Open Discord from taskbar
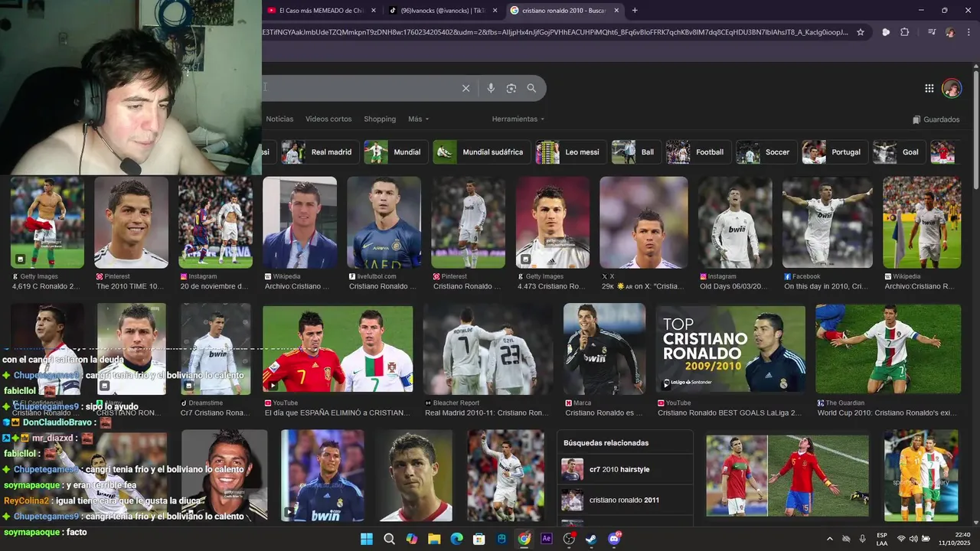This screenshot has width=980, height=551. click(614, 539)
